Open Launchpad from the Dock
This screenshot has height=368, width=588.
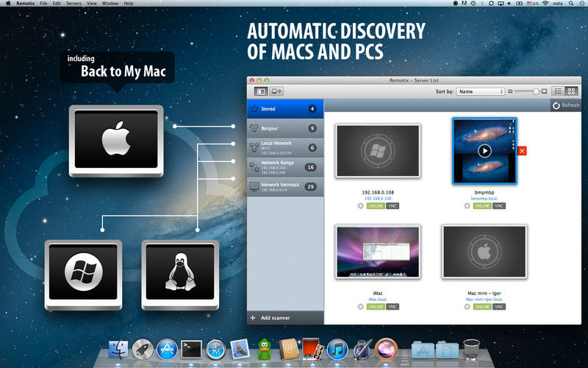pyautogui.click(x=143, y=350)
